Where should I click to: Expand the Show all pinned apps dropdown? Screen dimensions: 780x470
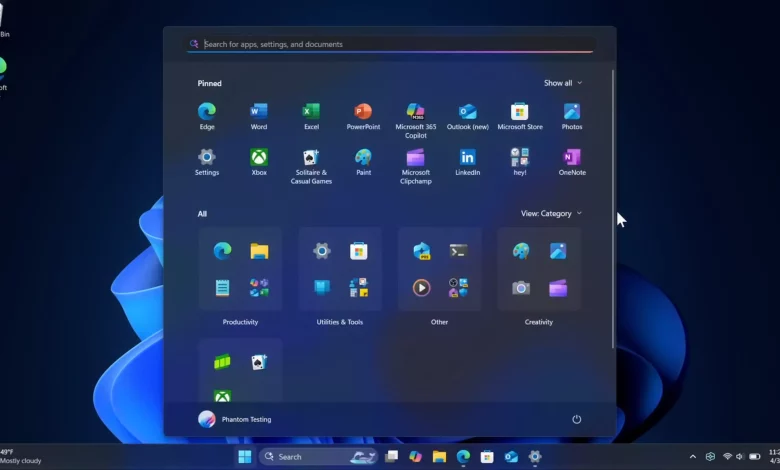click(563, 83)
